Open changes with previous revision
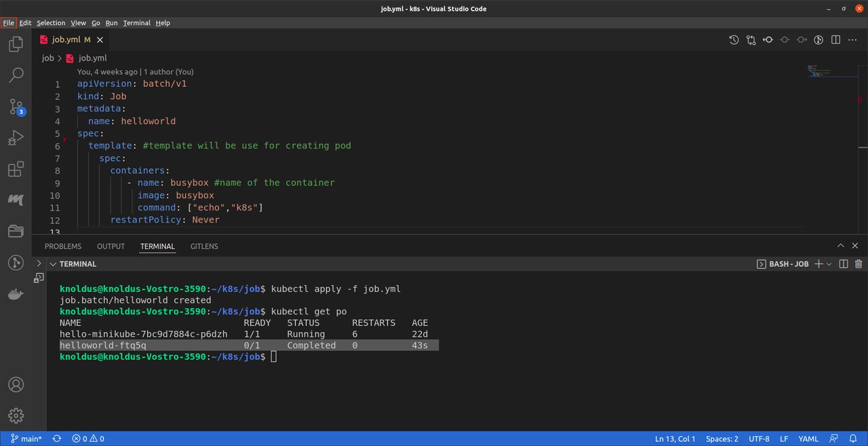Image resolution: width=868 pixels, height=446 pixels. pyautogui.click(x=768, y=40)
